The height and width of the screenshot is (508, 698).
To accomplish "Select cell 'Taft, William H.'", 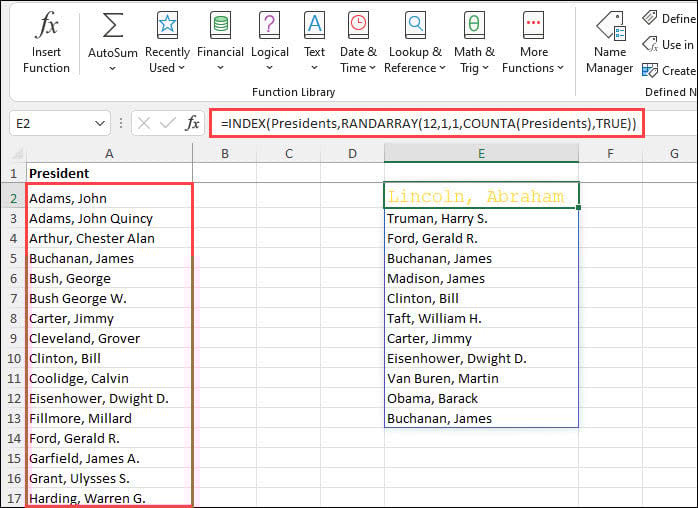I will pos(481,318).
